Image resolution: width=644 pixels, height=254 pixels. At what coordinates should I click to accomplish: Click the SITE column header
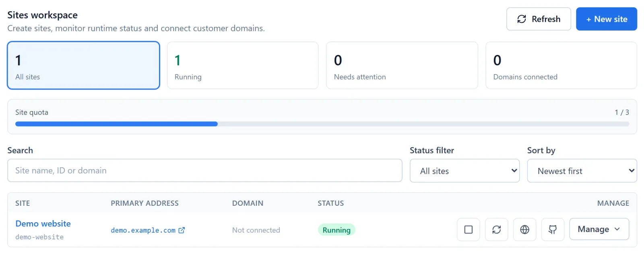tap(23, 203)
